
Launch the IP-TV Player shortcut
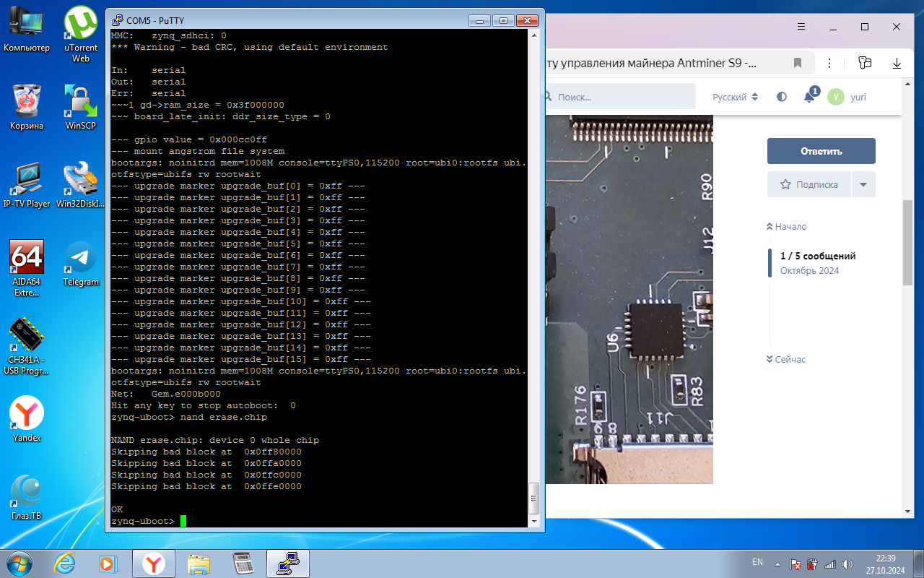[27, 185]
